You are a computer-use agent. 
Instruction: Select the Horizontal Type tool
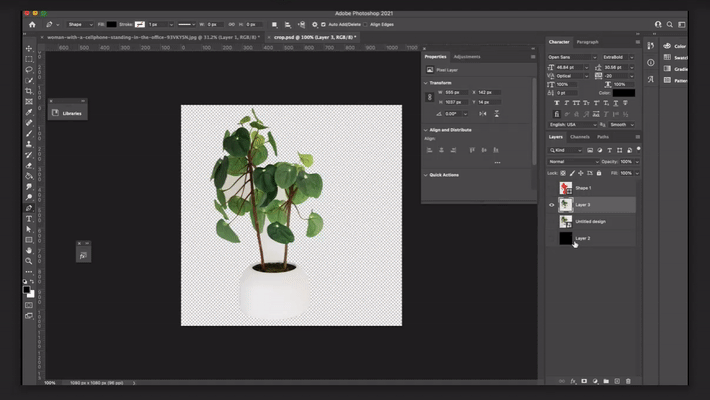tap(29, 219)
